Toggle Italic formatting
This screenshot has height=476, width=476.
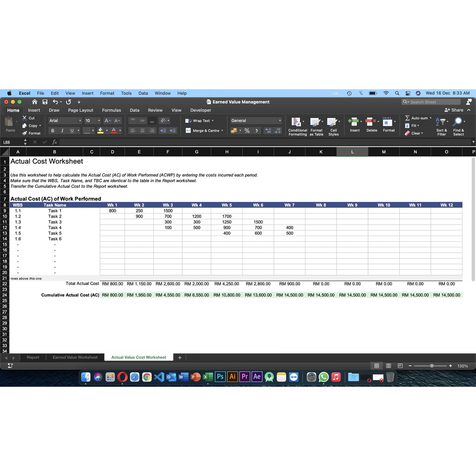(x=62, y=131)
